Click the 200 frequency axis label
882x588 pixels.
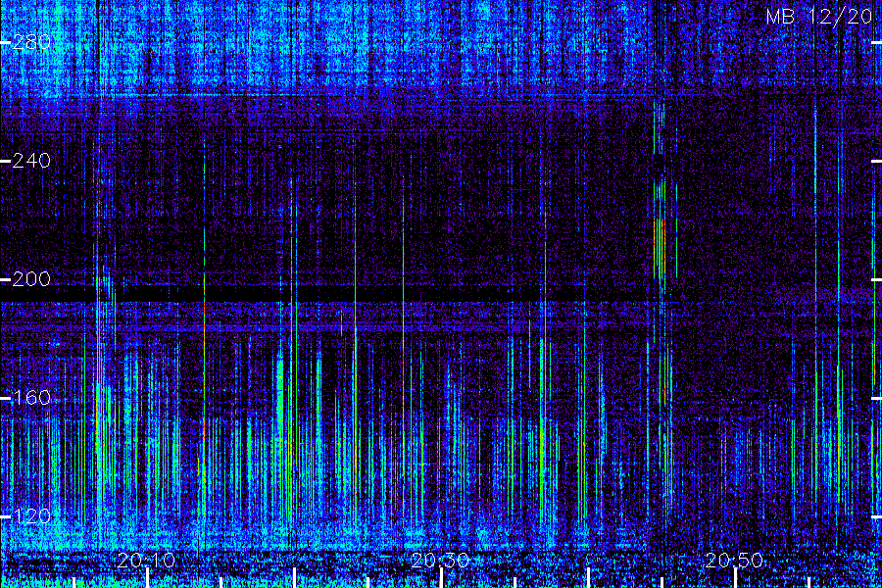tap(31, 279)
